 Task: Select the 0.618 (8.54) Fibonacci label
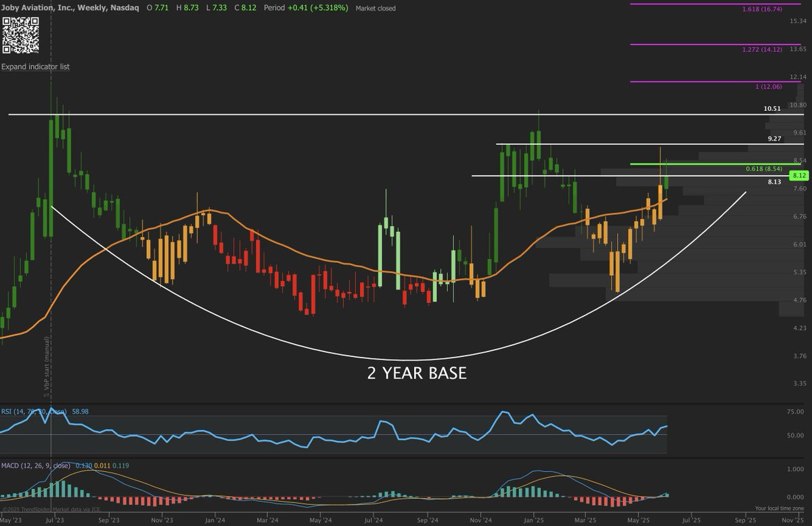coord(764,169)
